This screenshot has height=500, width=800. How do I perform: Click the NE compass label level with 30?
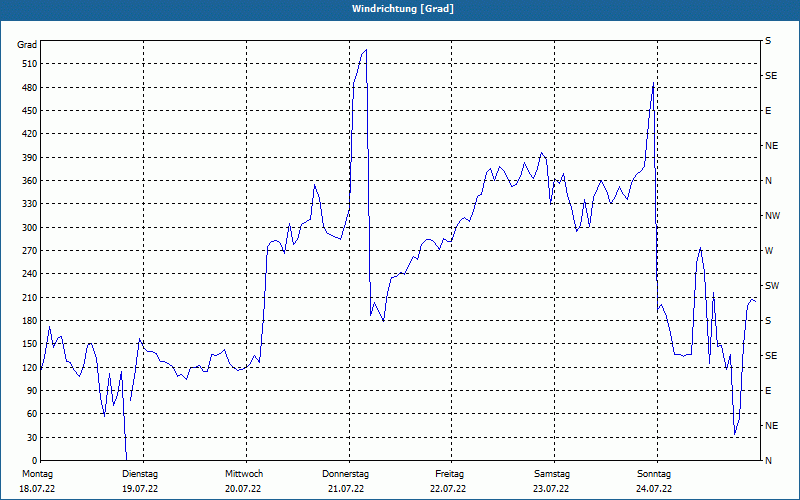(771, 426)
